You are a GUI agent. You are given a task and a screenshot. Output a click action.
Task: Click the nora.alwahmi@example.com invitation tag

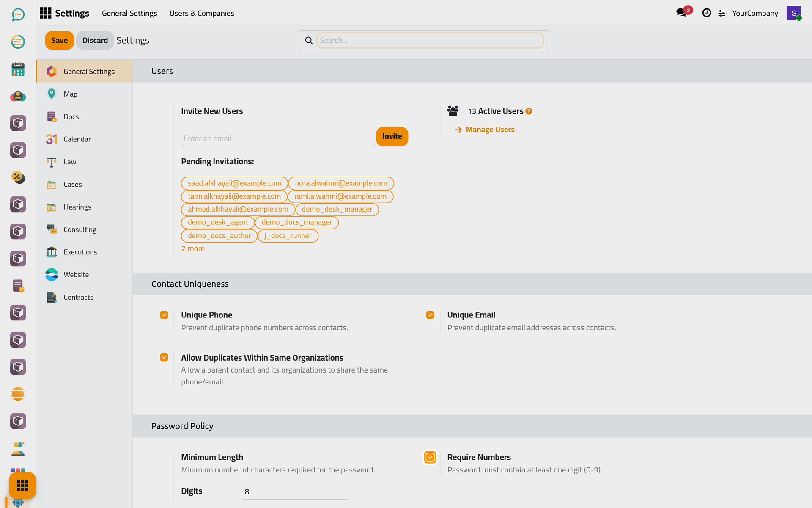coord(341,183)
